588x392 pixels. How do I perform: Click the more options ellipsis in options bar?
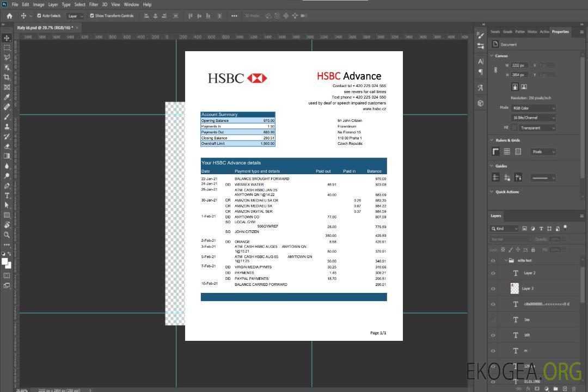coord(234,16)
